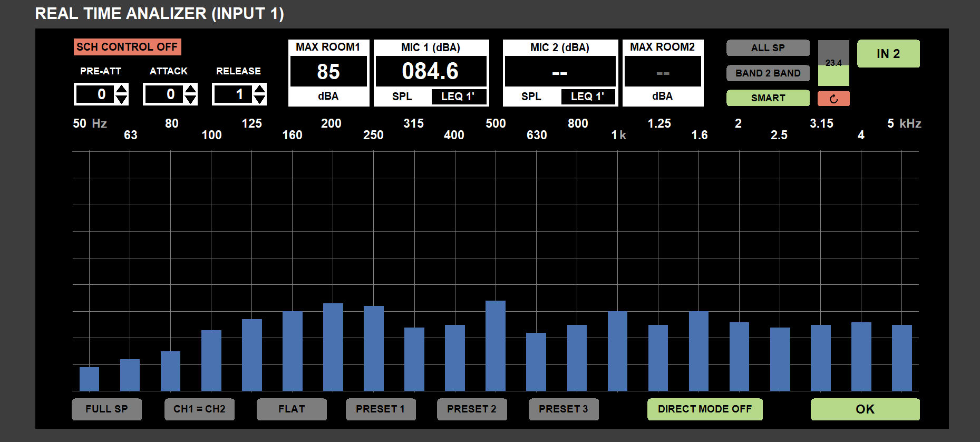980x442 pixels.
Task: Switch to input IN 2
Action: pyautogui.click(x=888, y=54)
